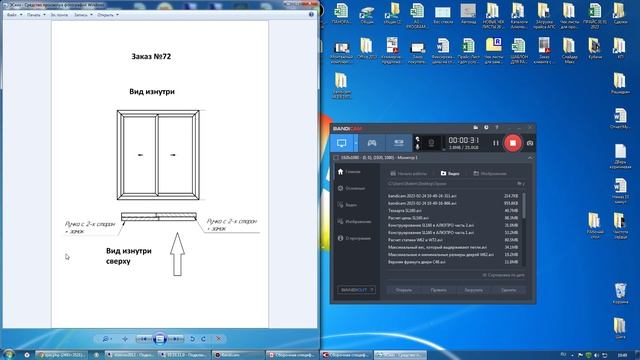This screenshot has width=640, height=360.
Task: Select the 'Расчет створки W62 и W72' video
Action: click(453, 240)
